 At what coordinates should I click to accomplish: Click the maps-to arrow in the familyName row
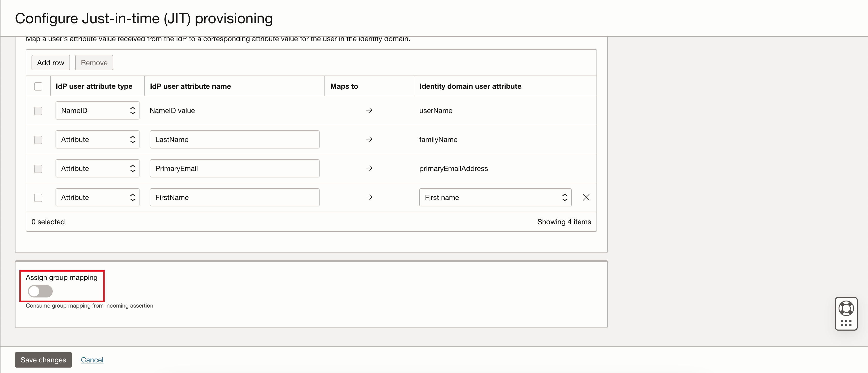369,139
